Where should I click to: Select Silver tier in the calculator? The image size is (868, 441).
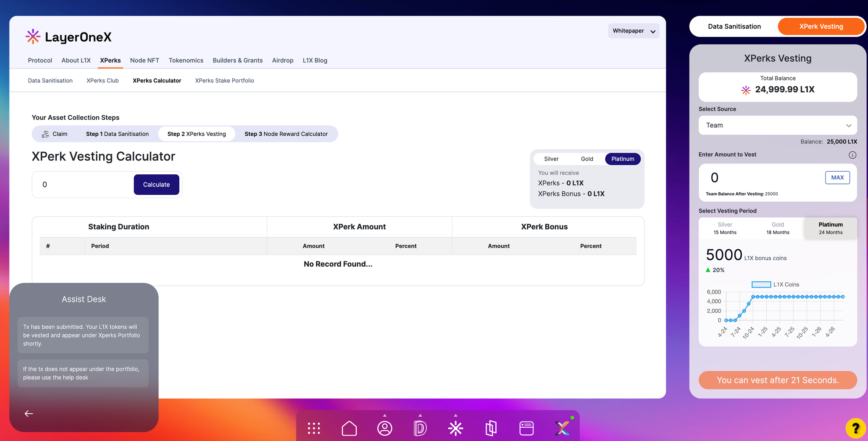pyautogui.click(x=551, y=159)
